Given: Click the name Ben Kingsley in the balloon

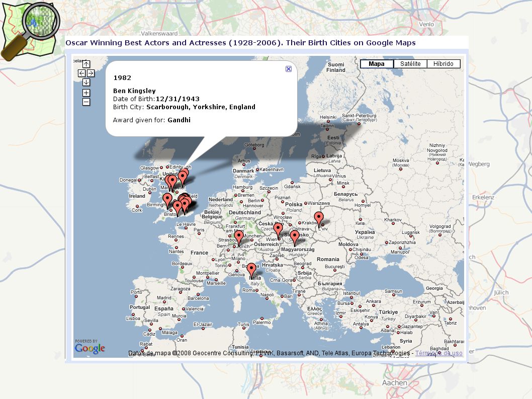Looking at the screenshot, I should pos(134,91).
